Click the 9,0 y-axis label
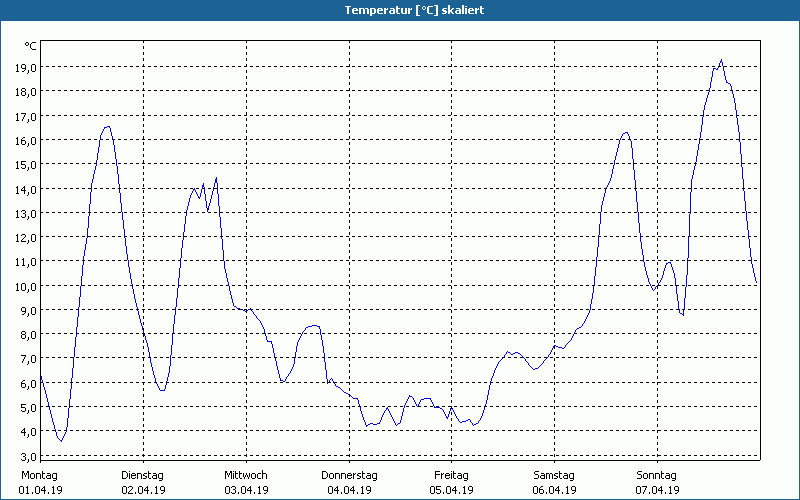 [x=28, y=311]
